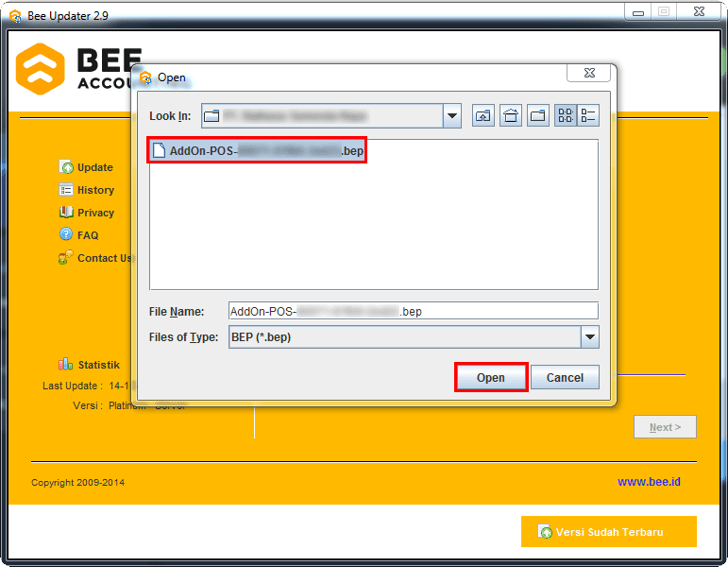Open the Files of Type combo box
The width and height of the screenshot is (728, 567).
[414, 337]
